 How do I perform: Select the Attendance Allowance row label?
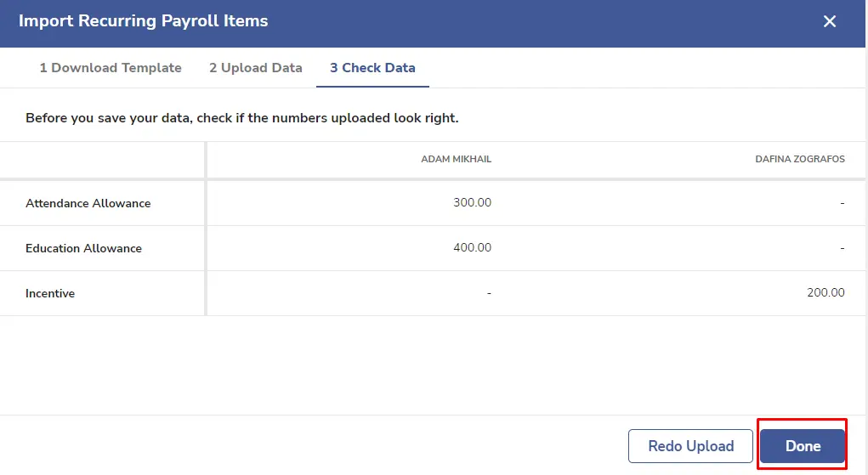(88, 203)
